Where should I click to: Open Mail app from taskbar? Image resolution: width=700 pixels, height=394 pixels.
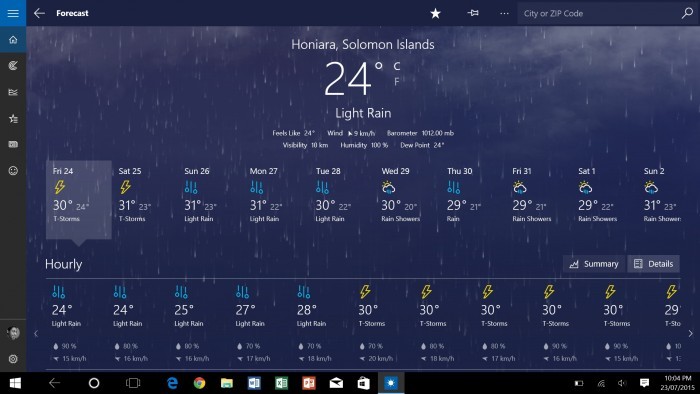336,383
